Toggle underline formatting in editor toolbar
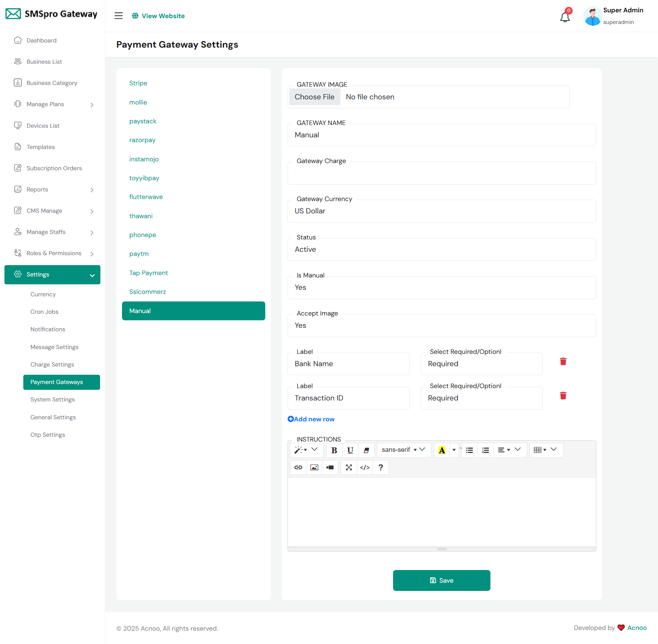This screenshot has width=658, height=644. pos(350,450)
